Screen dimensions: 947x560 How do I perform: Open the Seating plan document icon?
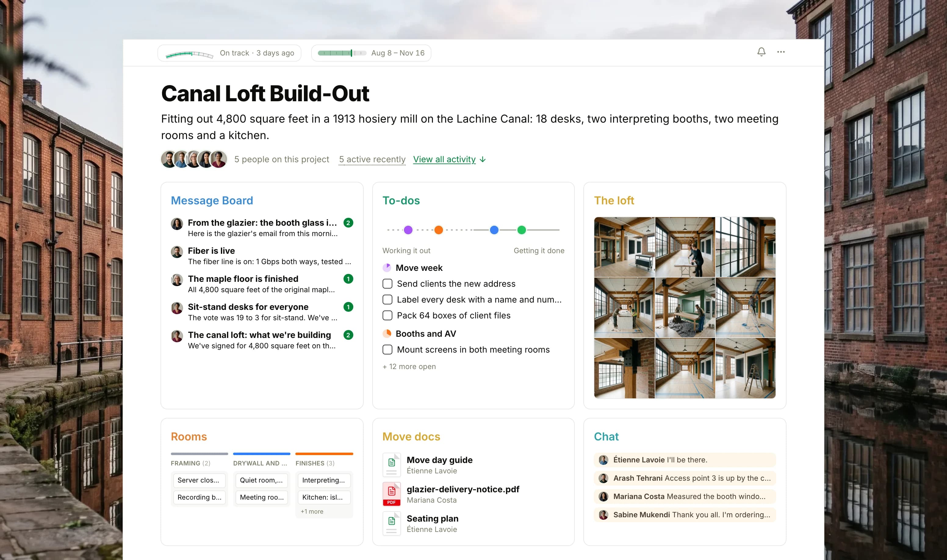(x=391, y=523)
